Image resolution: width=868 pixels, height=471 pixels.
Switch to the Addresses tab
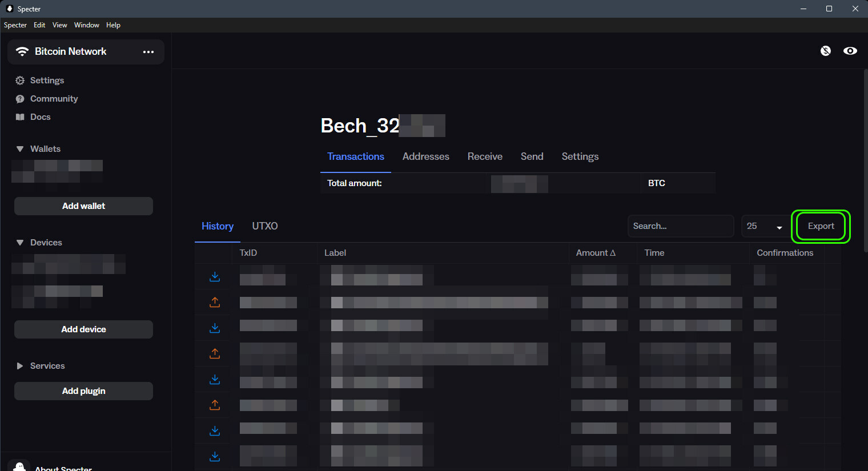(x=426, y=156)
